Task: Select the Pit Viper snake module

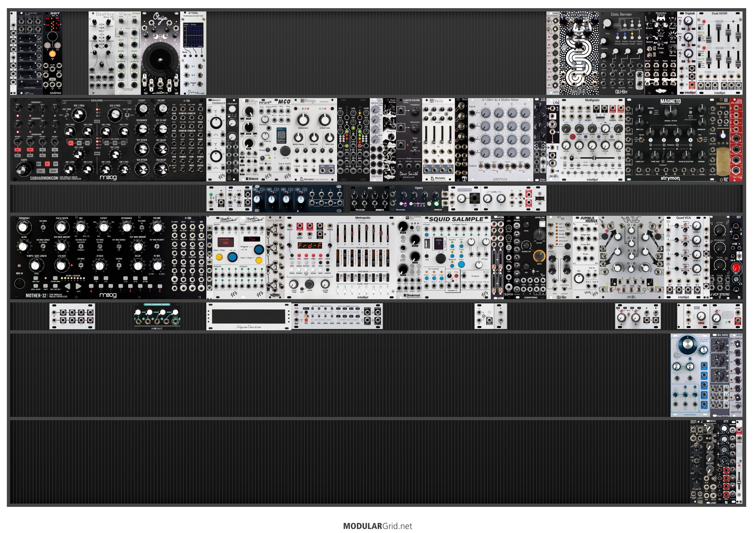Action: click(x=579, y=53)
